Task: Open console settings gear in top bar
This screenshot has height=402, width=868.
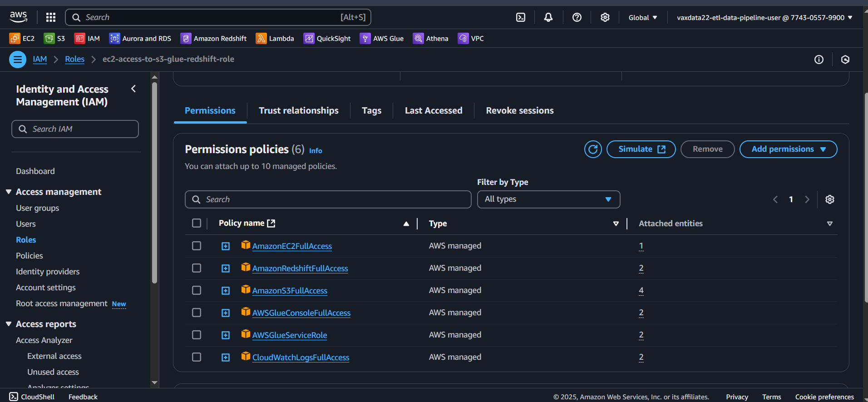Action: (605, 17)
